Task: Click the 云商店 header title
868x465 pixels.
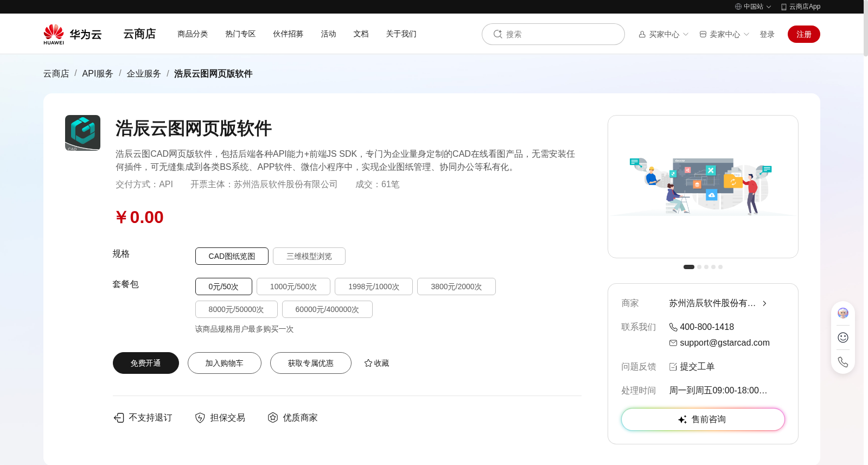Action: pos(139,34)
